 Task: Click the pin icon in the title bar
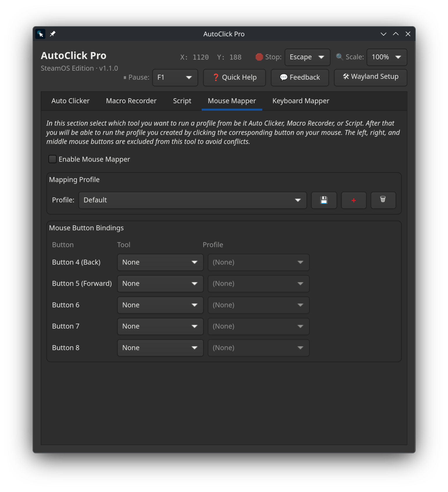(x=53, y=34)
